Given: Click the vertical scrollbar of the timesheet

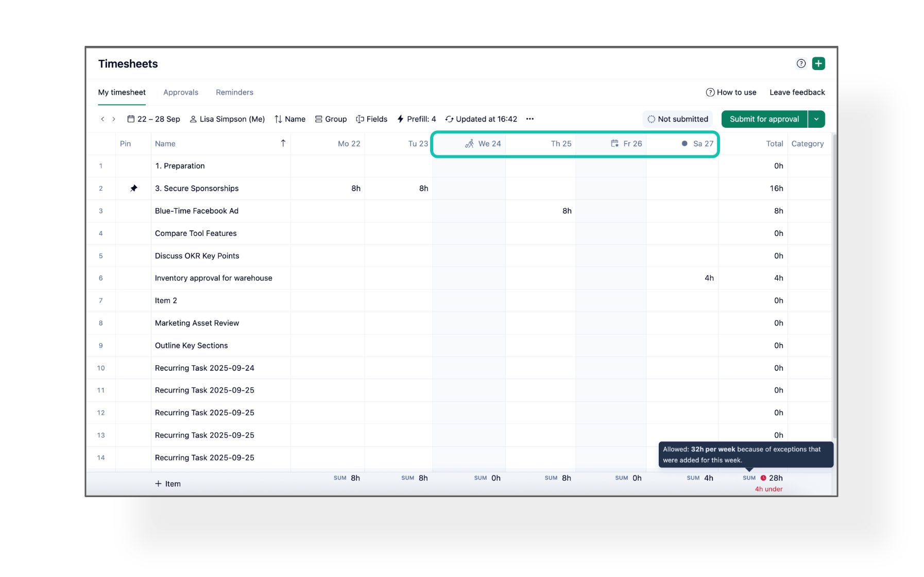Looking at the screenshot, I should pos(834,286).
